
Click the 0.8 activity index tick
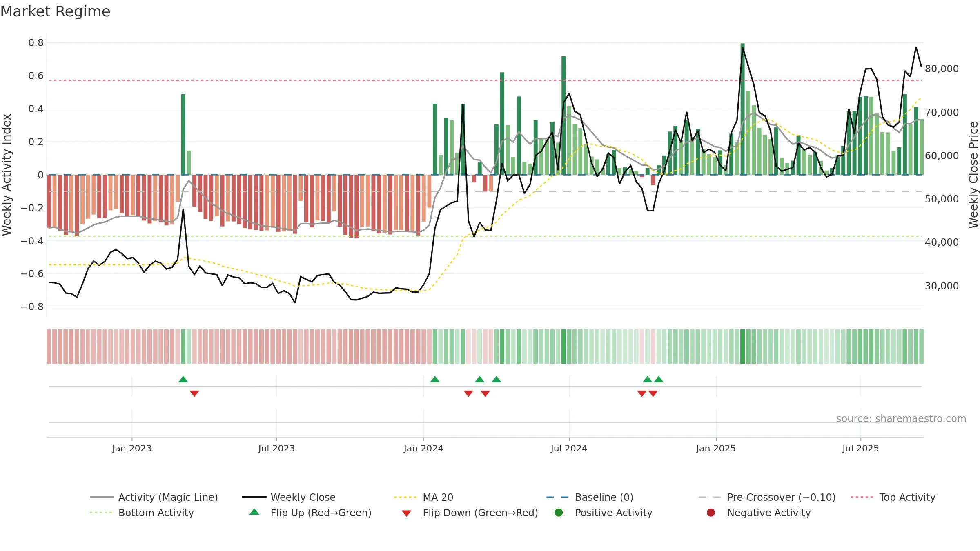pos(36,43)
